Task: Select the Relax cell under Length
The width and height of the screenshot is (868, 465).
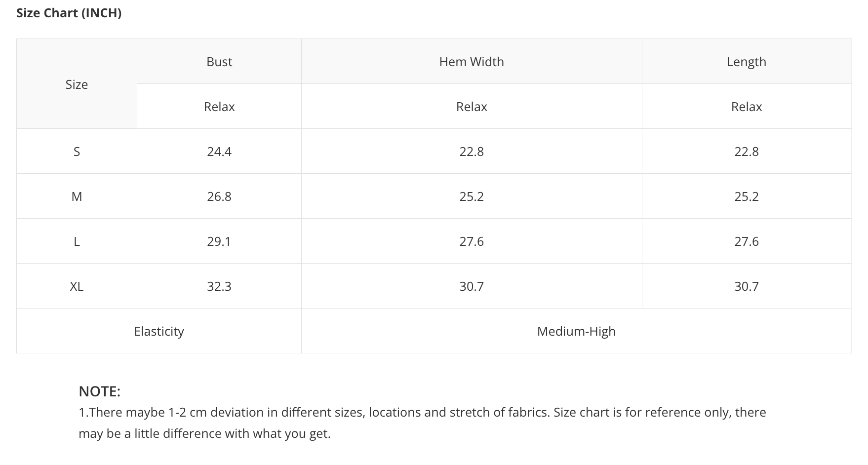Action: tap(747, 107)
